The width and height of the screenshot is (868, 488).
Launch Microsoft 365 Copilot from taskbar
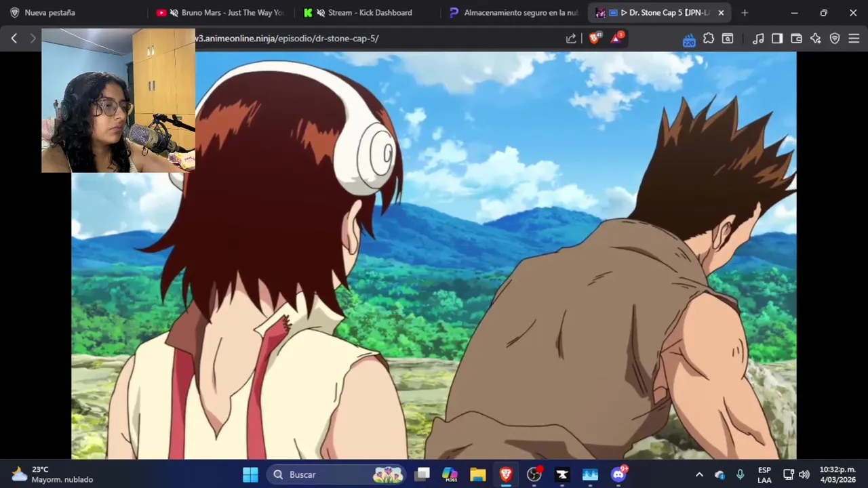click(450, 474)
